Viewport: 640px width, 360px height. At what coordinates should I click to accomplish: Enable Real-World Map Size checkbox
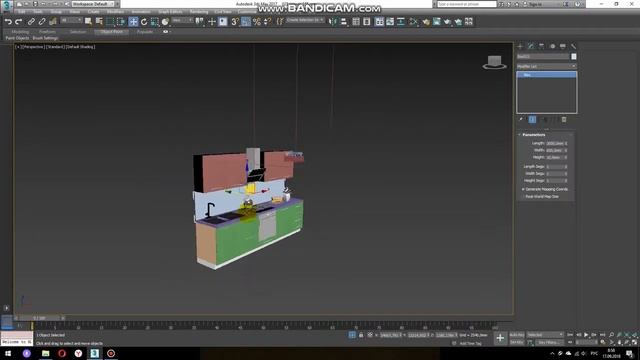coord(523,197)
